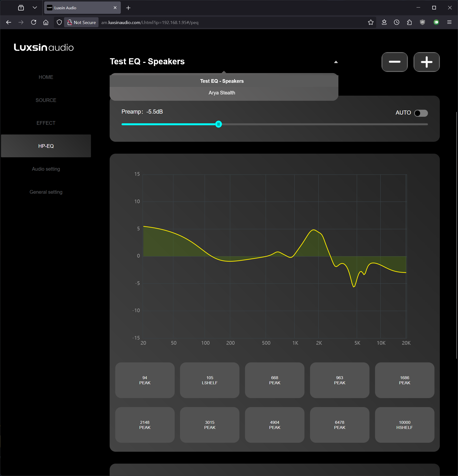The width and height of the screenshot is (458, 476).
Task: Reload the page with refresh icon
Action: click(33, 22)
